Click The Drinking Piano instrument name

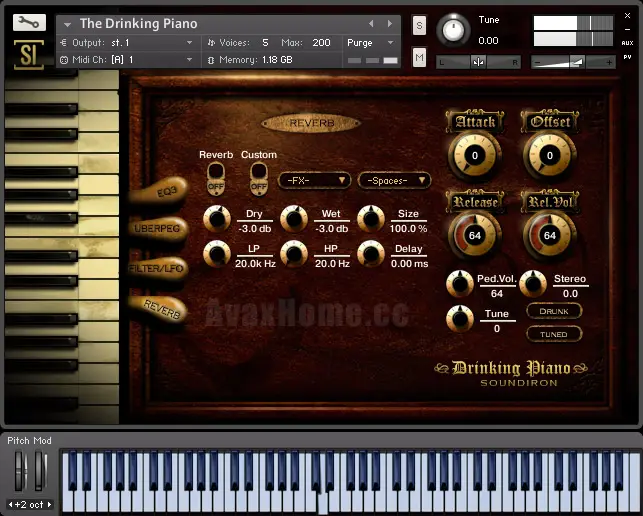139,24
